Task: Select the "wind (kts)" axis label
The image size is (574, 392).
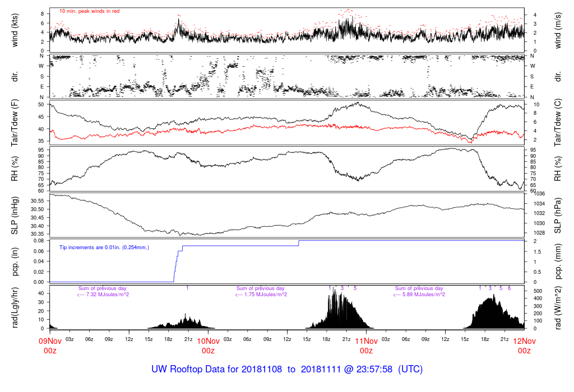Action: [15, 30]
